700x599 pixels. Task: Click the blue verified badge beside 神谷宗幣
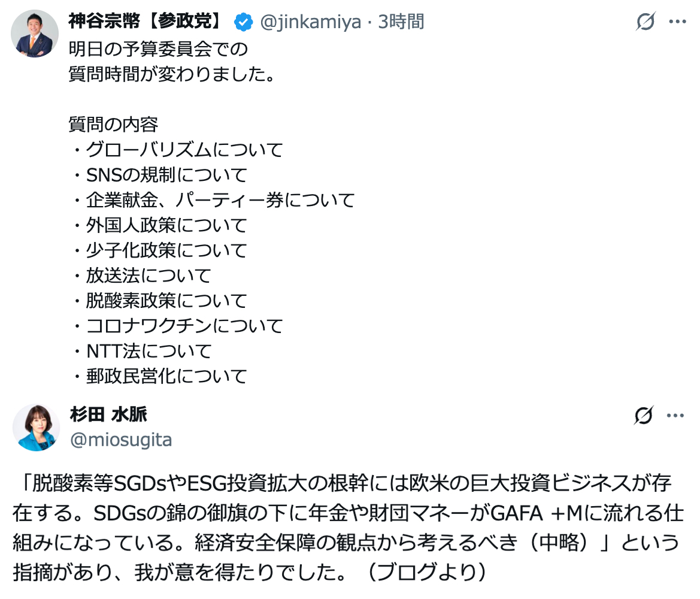[x=243, y=23]
